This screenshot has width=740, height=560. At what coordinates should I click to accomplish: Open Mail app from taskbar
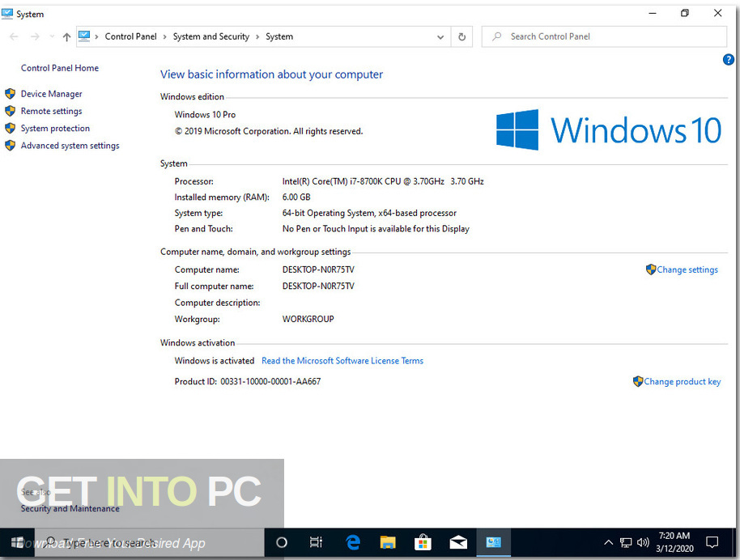[458, 542]
